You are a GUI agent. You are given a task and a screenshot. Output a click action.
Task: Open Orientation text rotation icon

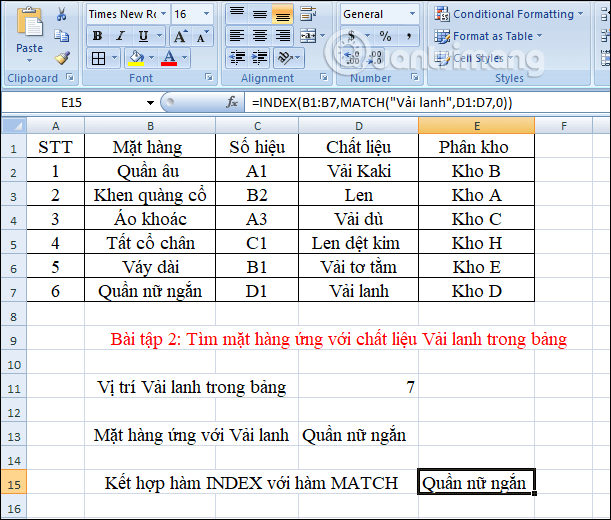click(286, 58)
